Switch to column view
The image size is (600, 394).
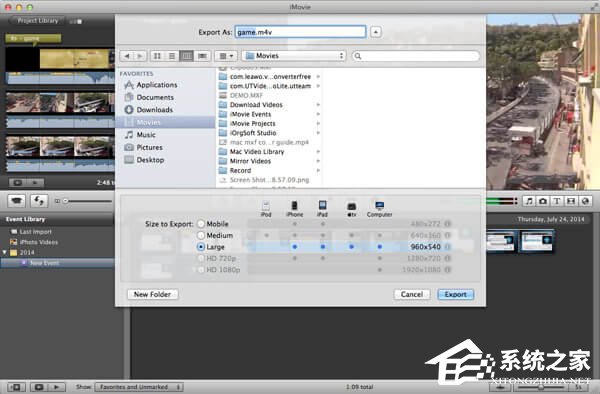186,56
